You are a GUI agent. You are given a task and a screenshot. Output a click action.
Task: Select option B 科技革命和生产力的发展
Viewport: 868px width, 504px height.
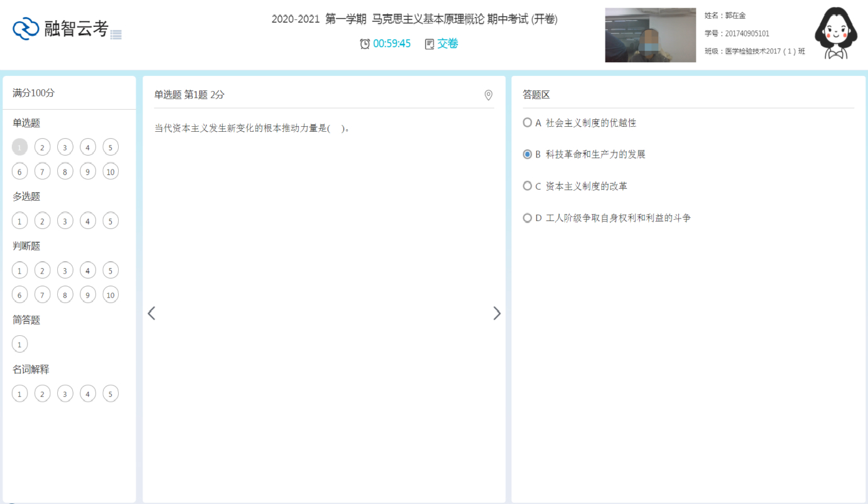(x=528, y=154)
